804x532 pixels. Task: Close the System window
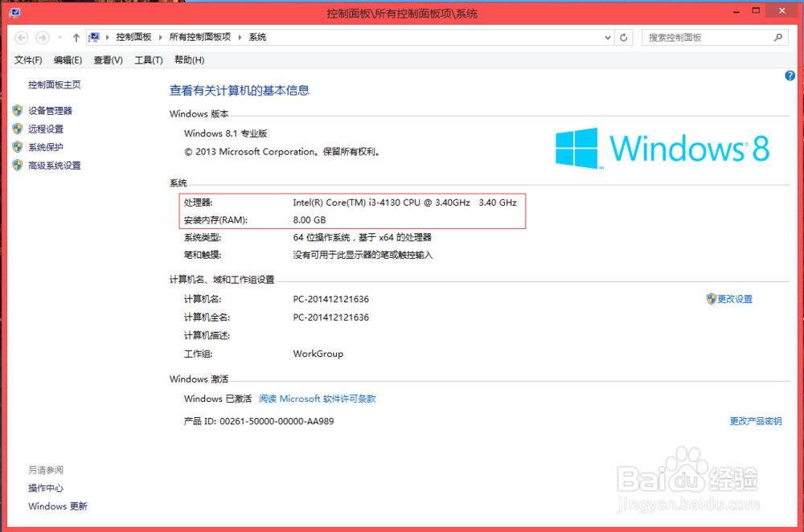click(x=782, y=10)
